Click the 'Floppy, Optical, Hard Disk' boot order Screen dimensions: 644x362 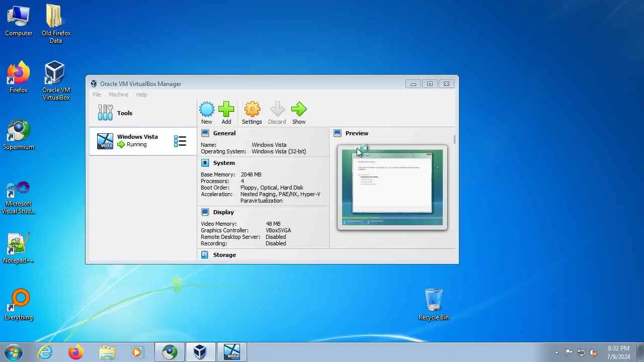(272, 188)
